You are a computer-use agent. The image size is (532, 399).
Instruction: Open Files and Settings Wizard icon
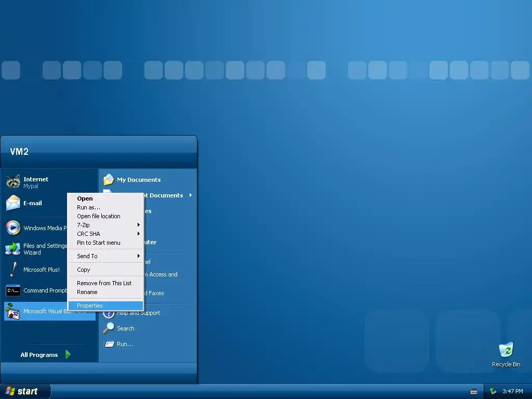[x=13, y=249]
